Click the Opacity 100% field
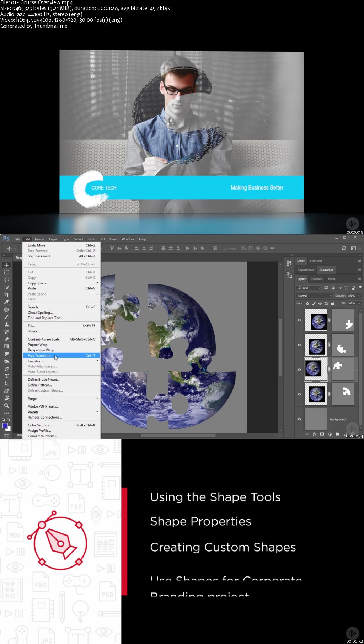Image resolution: width=364 pixels, height=644 pixels. (352, 296)
